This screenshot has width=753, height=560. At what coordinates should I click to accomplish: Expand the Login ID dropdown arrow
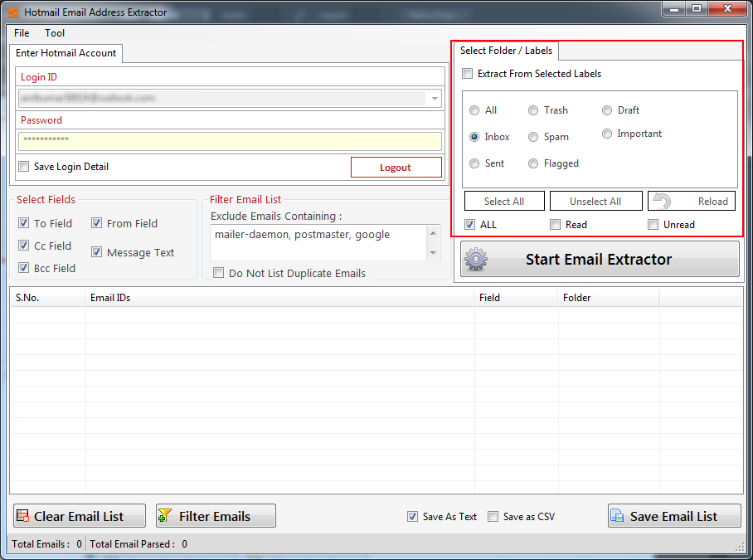435,99
